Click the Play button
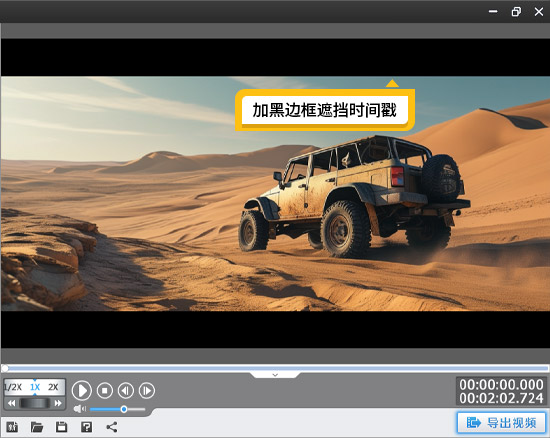 click(x=82, y=390)
